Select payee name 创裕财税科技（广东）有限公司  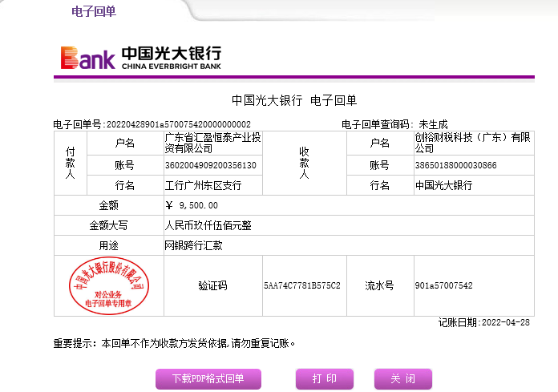click(472, 143)
